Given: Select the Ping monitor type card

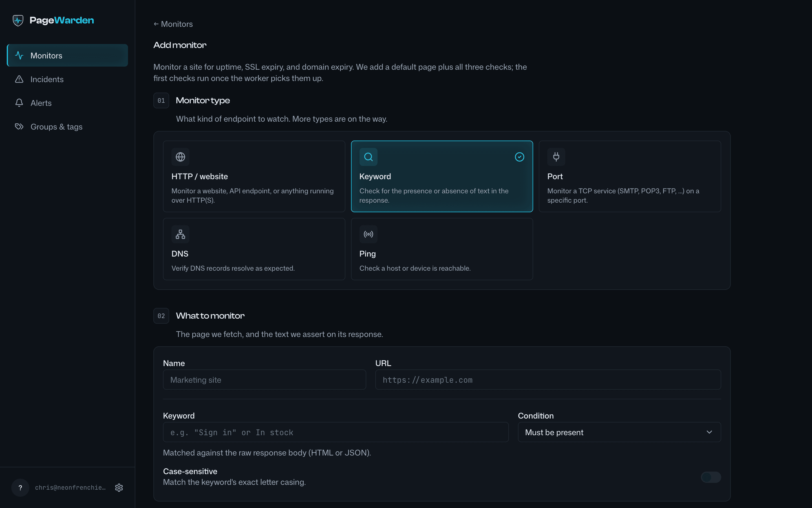Looking at the screenshot, I should point(442,249).
